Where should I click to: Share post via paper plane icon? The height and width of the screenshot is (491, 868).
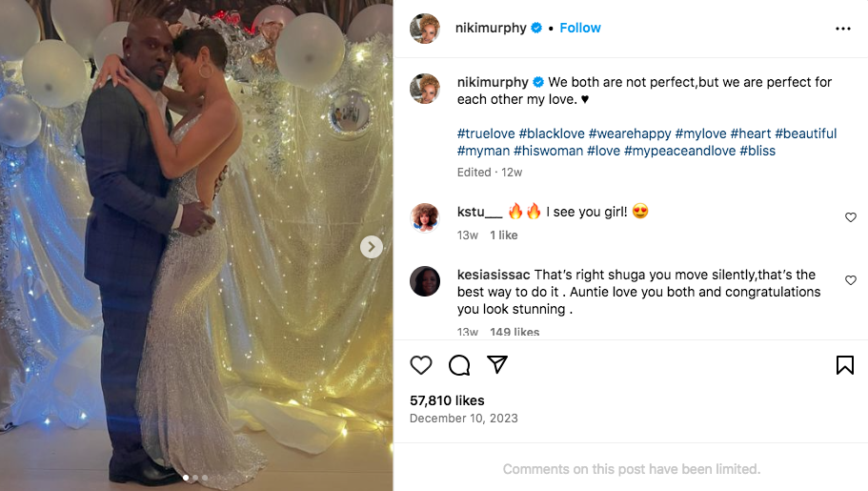pos(496,365)
